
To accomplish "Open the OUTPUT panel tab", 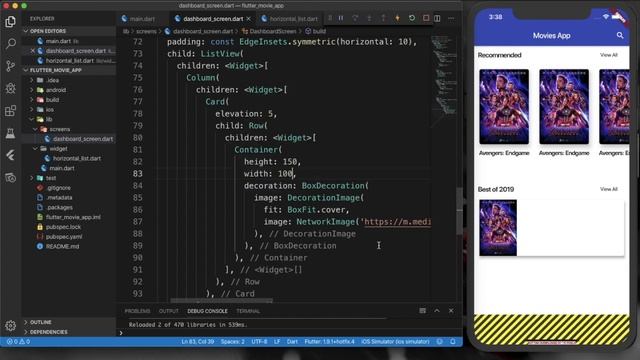I will [x=169, y=311].
